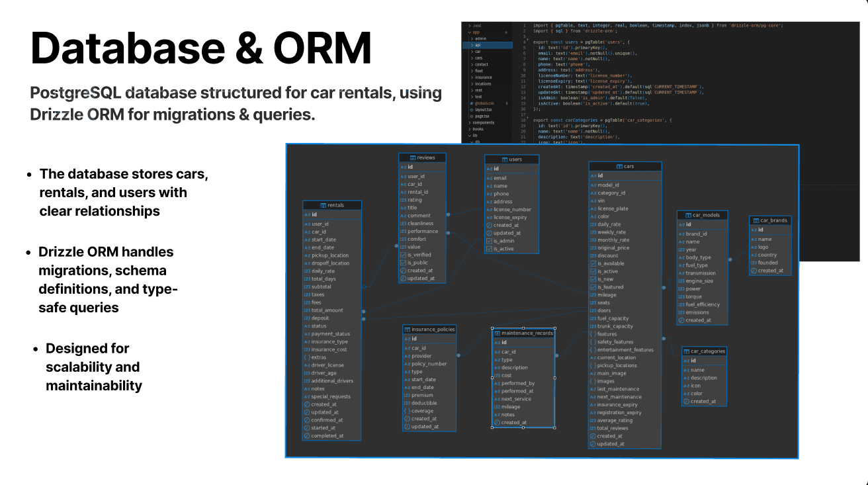Select the table icon in the users header
Viewport: 868px width, 485px height.
[505, 159]
